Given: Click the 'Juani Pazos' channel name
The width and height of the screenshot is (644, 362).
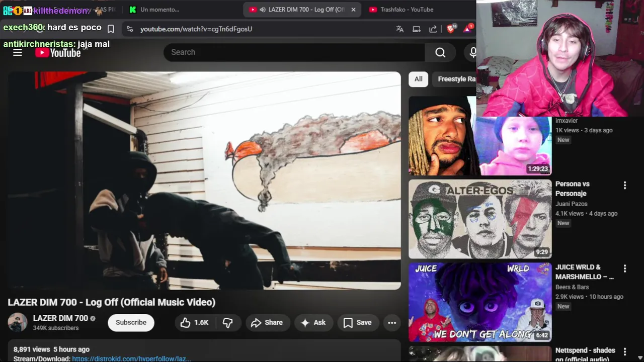Looking at the screenshot, I should point(571,204).
